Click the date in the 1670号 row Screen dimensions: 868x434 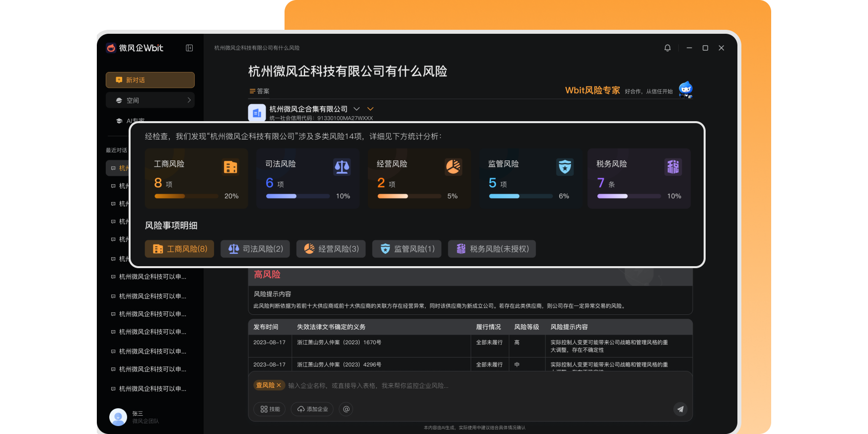coord(269,342)
